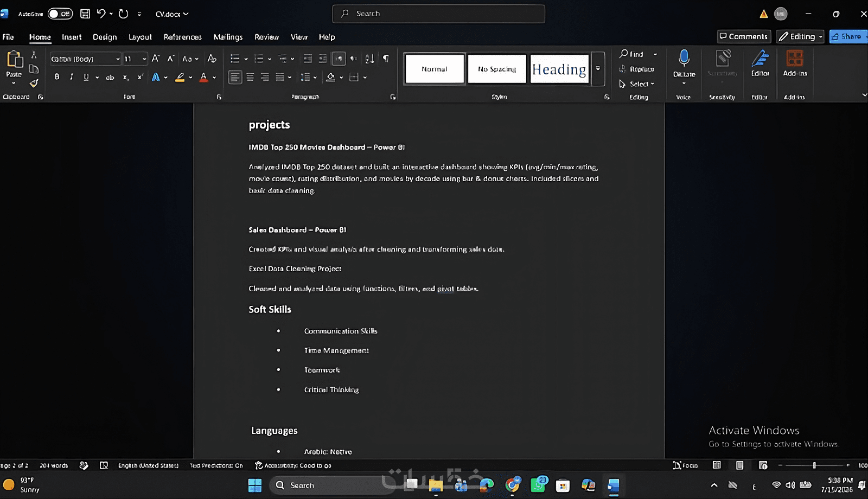Open the Editor proofing tool

(760, 64)
